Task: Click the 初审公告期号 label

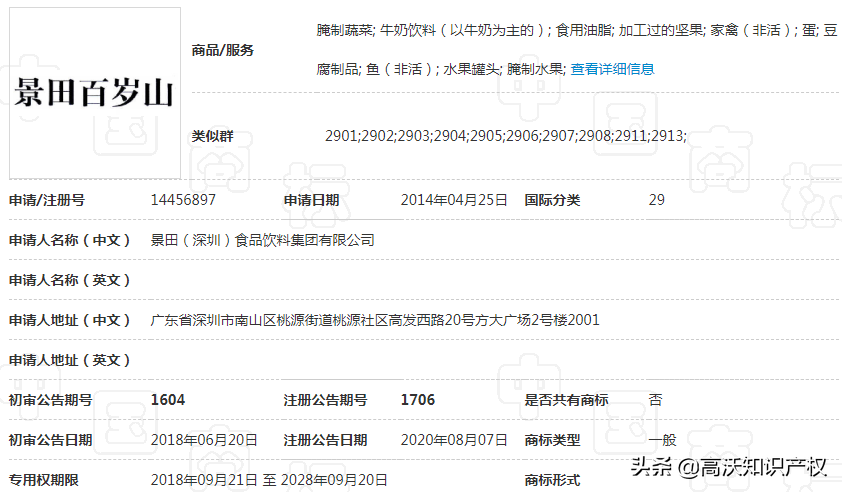Action: pos(50,400)
